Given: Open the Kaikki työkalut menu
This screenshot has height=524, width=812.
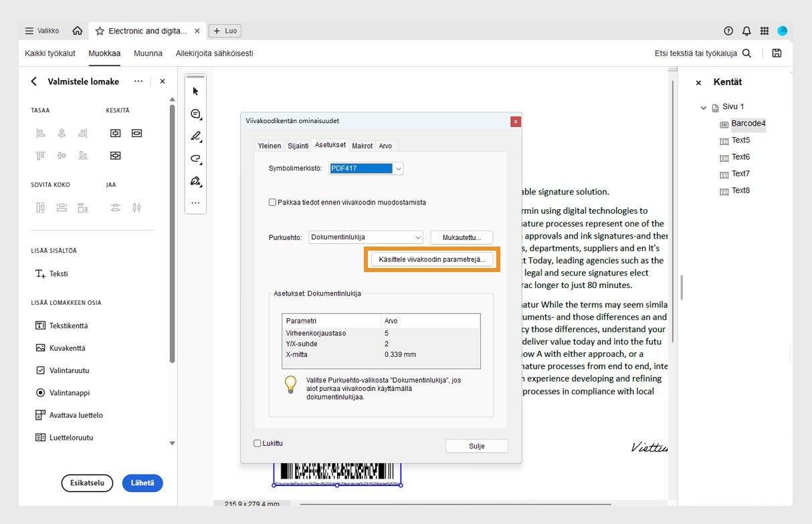Looking at the screenshot, I should click(x=50, y=53).
